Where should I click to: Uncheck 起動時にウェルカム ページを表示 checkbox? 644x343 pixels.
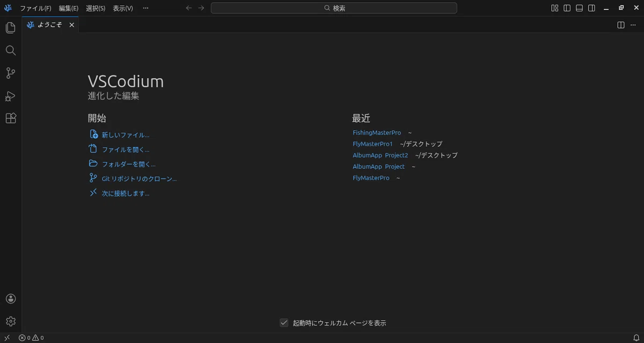click(284, 323)
